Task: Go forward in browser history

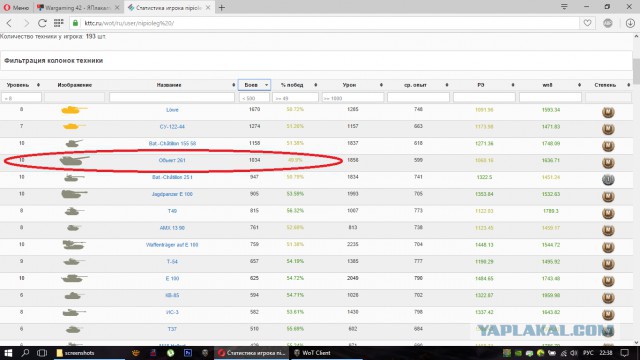Action: 26,23
